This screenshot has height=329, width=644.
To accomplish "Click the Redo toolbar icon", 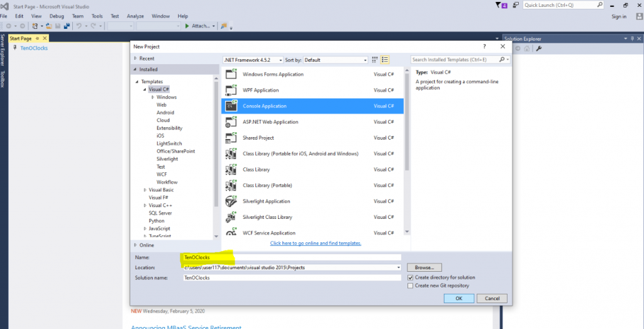I will coord(94,26).
